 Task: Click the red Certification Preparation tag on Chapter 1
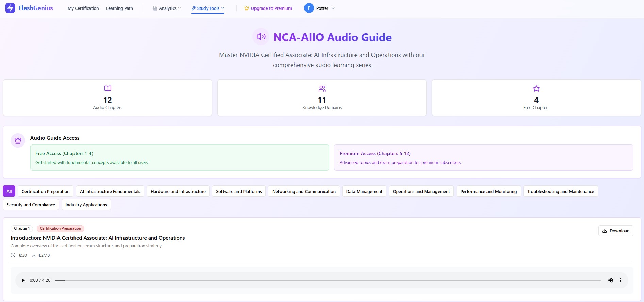click(61, 228)
